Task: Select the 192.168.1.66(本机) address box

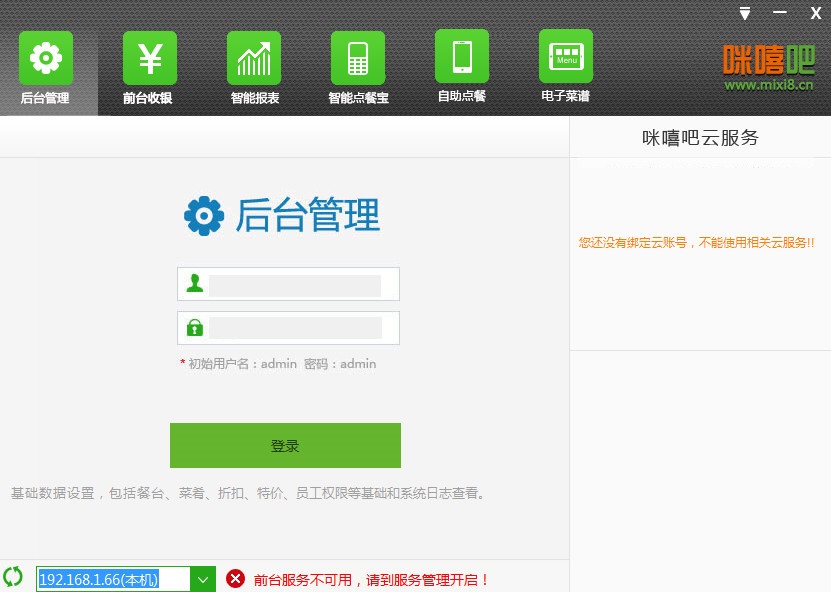Action: click(x=113, y=579)
